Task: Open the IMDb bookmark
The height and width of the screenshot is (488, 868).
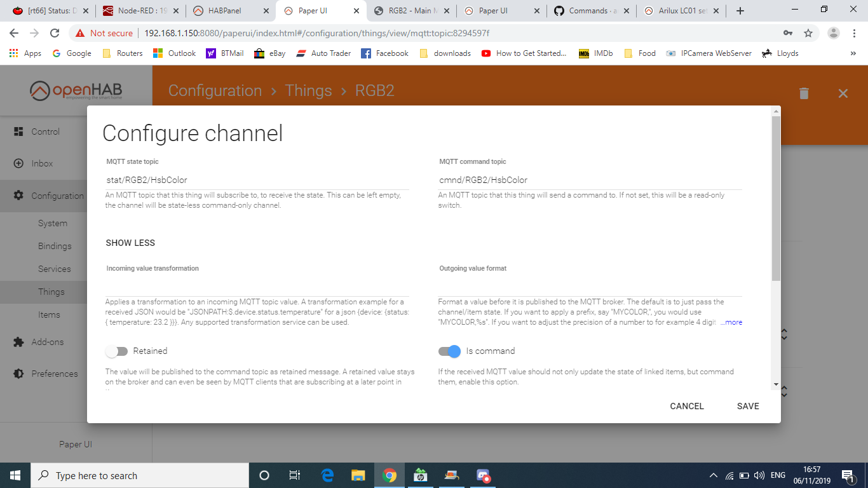Action: tap(596, 53)
